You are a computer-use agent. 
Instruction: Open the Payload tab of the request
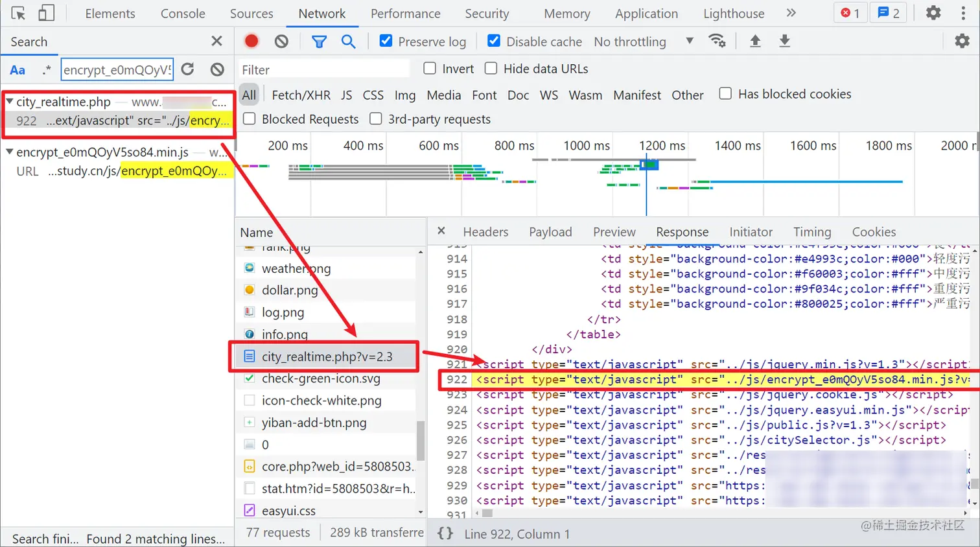point(550,232)
